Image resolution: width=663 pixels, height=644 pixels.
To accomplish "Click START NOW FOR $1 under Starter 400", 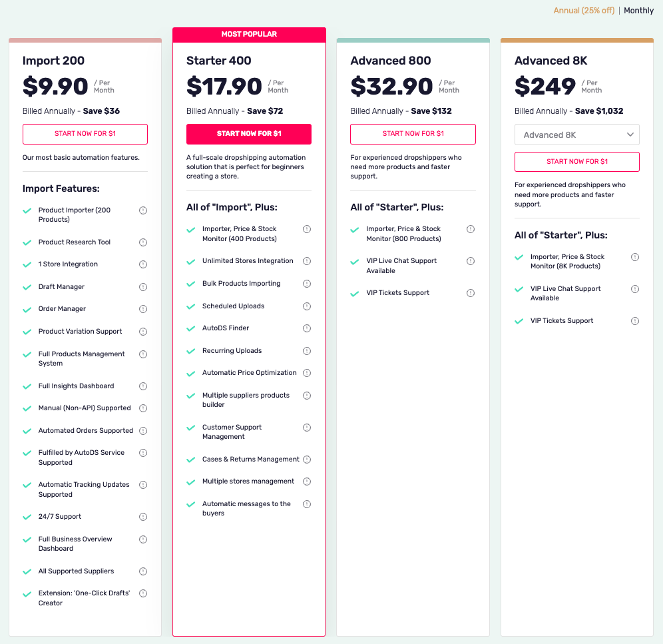I will 248,134.
